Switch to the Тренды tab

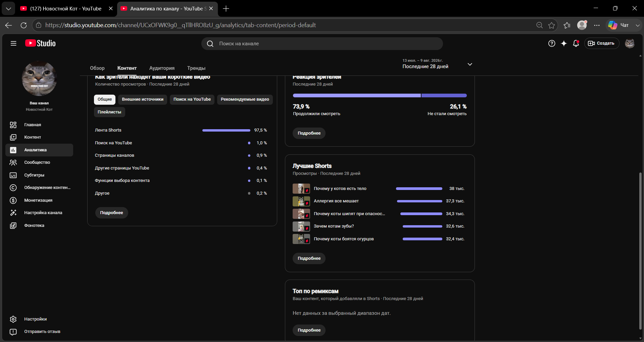(x=196, y=68)
